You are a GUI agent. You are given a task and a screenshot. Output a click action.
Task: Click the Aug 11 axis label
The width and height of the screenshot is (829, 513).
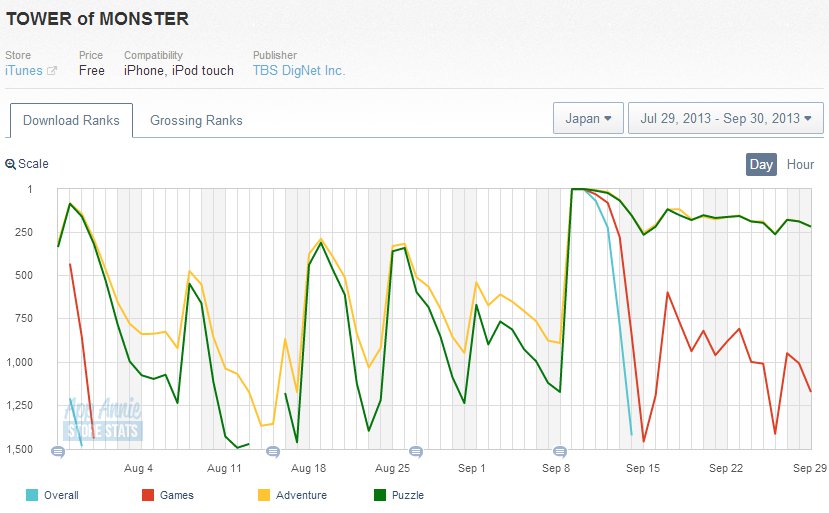[224, 468]
